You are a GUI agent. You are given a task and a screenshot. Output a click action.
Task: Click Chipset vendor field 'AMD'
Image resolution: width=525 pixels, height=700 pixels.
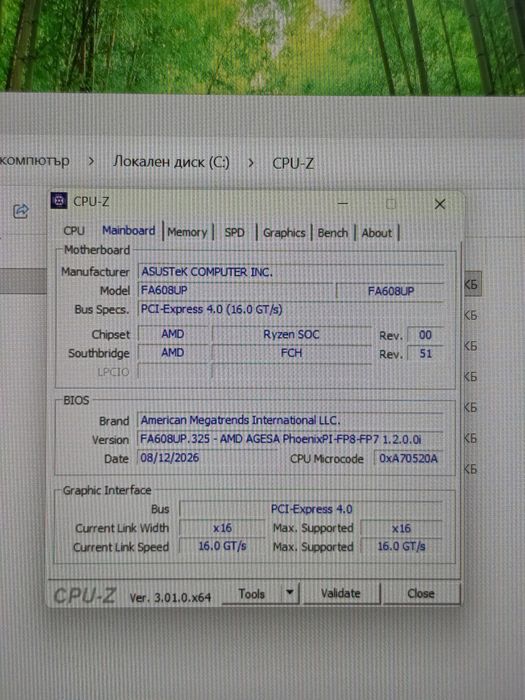173,334
